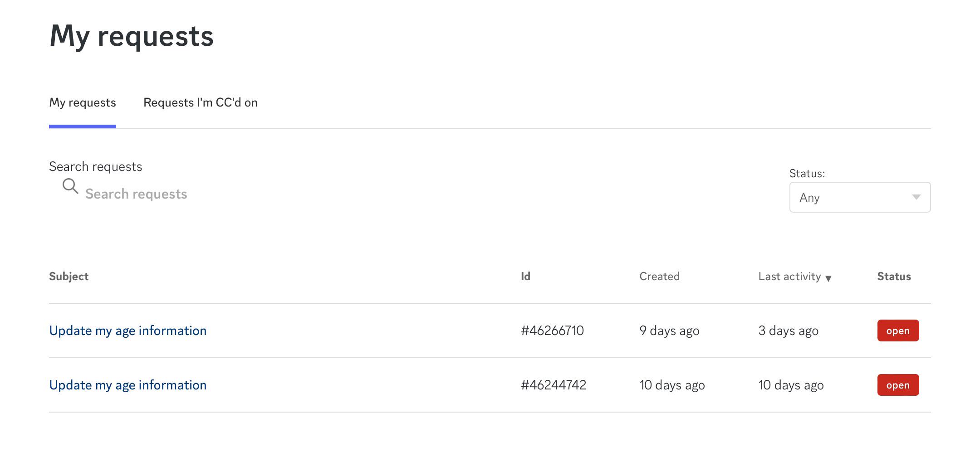Image resolution: width=980 pixels, height=452 pixels.
Task: Click the Id column header
Action: [x=525, y=277]
